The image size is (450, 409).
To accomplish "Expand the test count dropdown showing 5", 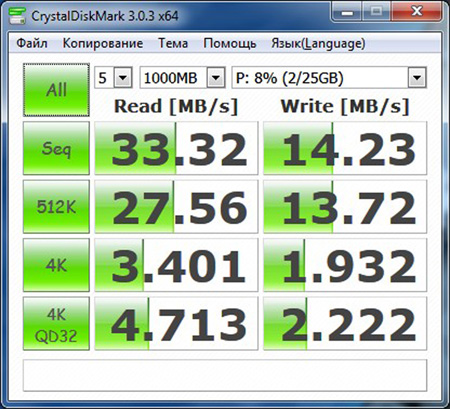I will click(123, 78).
